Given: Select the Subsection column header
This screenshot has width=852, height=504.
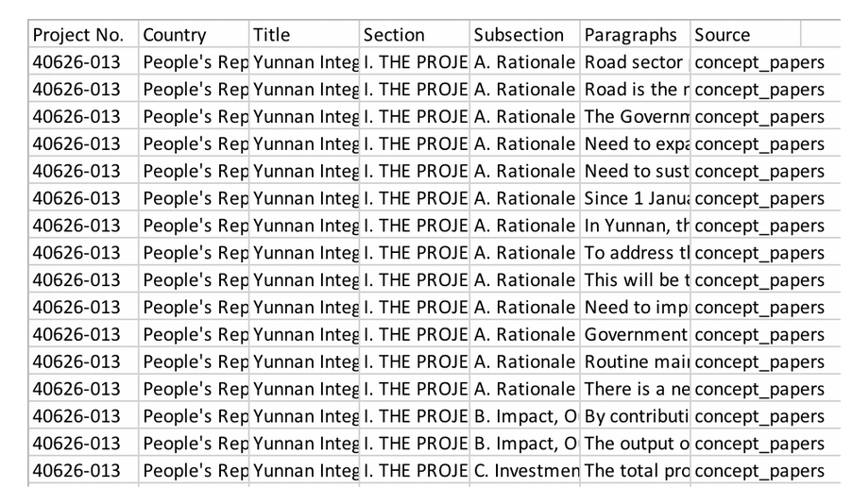Looking at the screenshot, I should 525,34.
